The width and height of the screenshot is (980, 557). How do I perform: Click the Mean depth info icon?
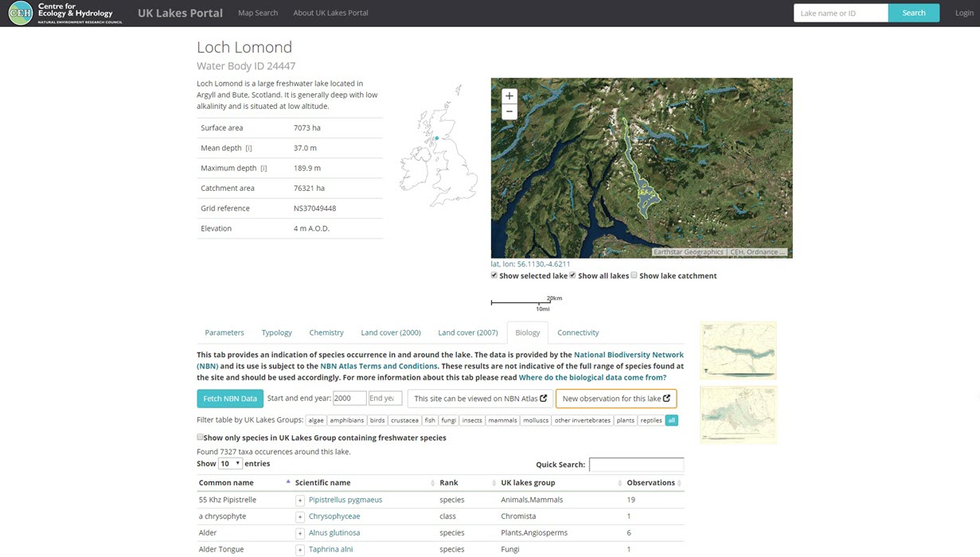coord(248,148)
